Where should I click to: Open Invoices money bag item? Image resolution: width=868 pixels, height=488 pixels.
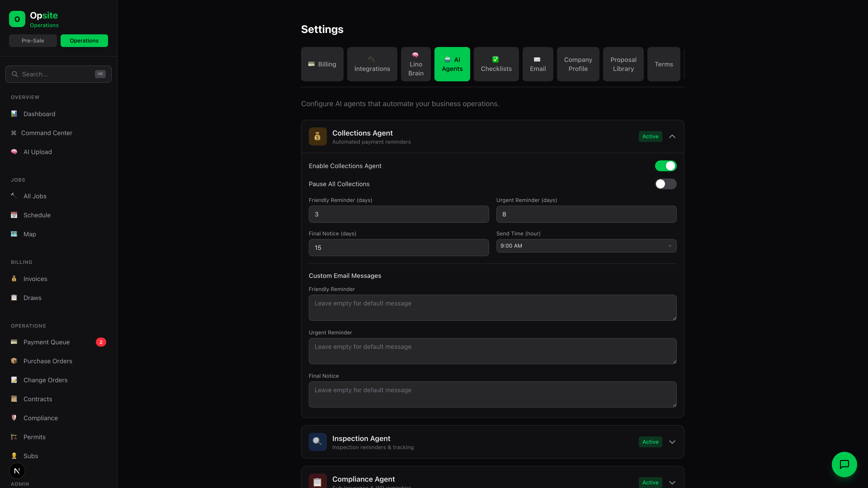click(x=58, y=279)
